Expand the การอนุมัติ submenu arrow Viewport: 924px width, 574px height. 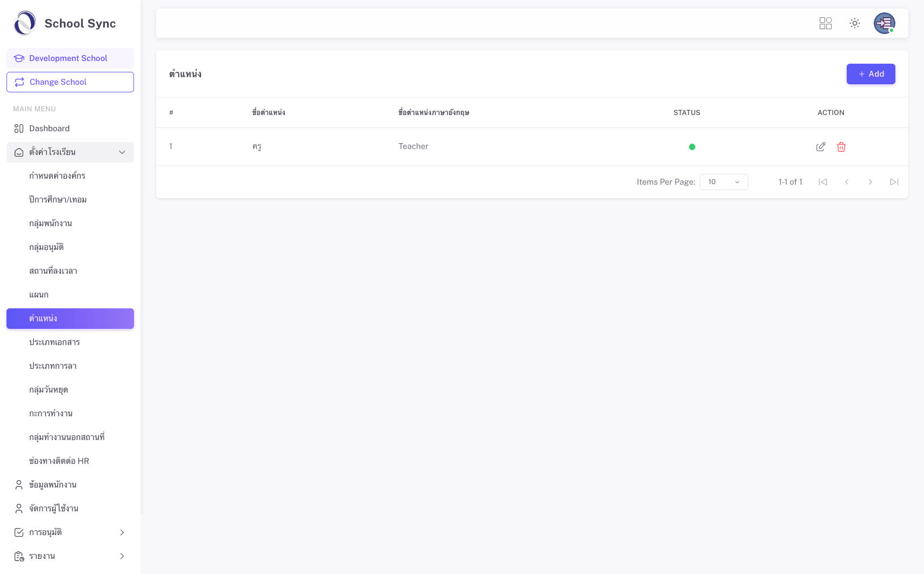[122, 532]
